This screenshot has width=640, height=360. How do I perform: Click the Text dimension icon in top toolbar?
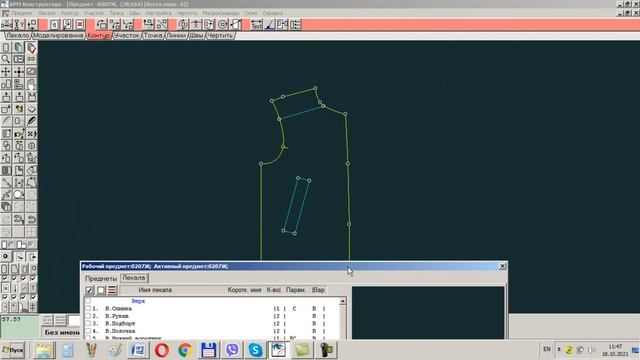(256, 24)
